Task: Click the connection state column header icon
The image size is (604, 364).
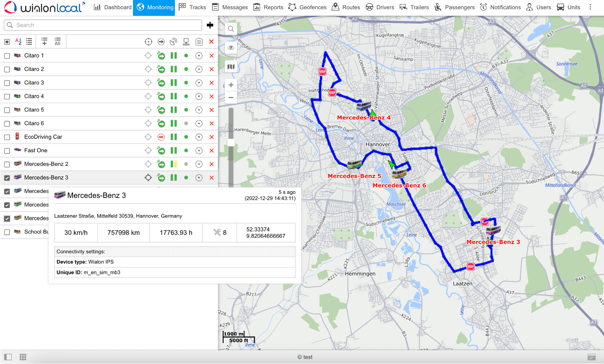Action: click(186, 42)
